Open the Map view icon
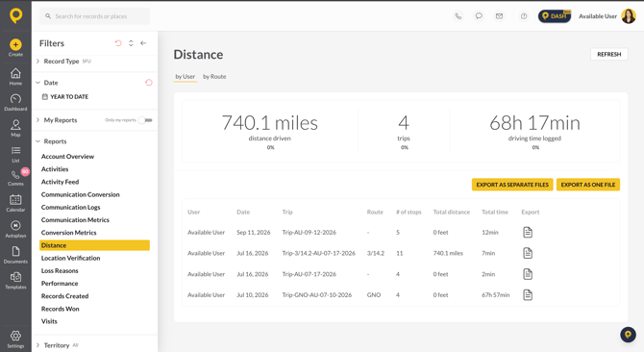Viewport: 644px width, 352px height. [15, 124]
